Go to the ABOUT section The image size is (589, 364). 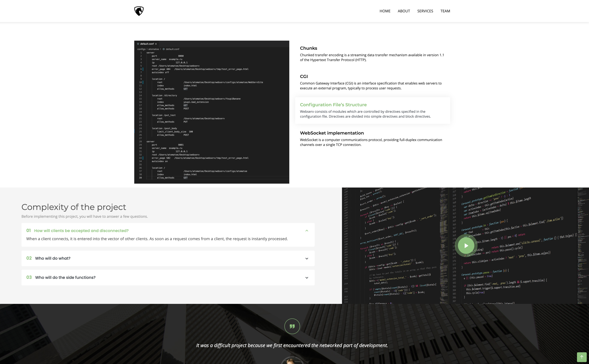coord(404,11)
